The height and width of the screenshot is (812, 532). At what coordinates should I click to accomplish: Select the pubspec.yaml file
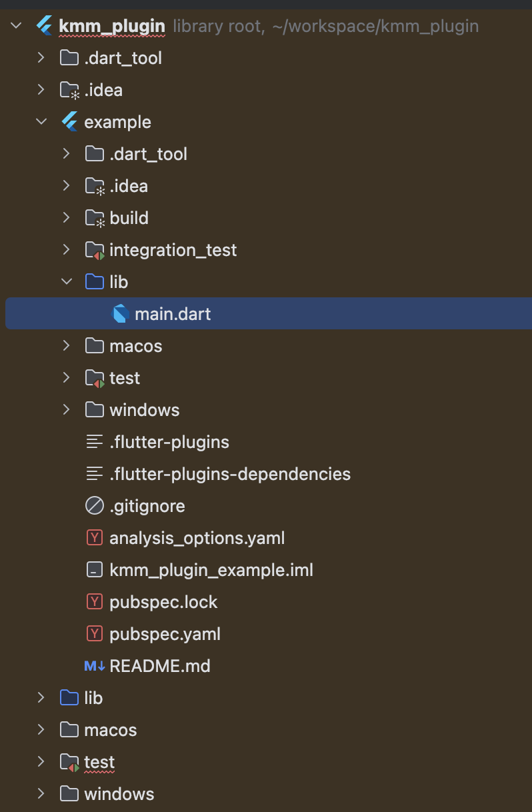point(165,634)
